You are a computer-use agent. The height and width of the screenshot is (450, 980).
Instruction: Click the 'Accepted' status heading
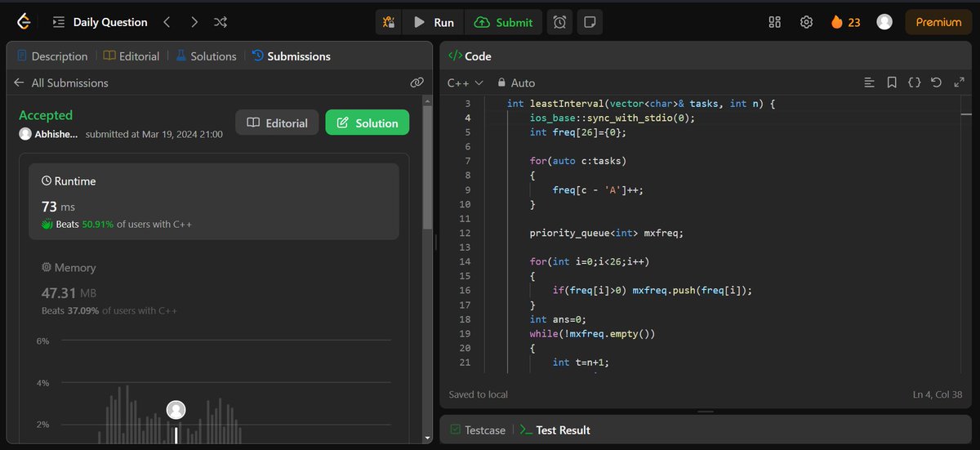pyautogui.click(x=46, y=115)
